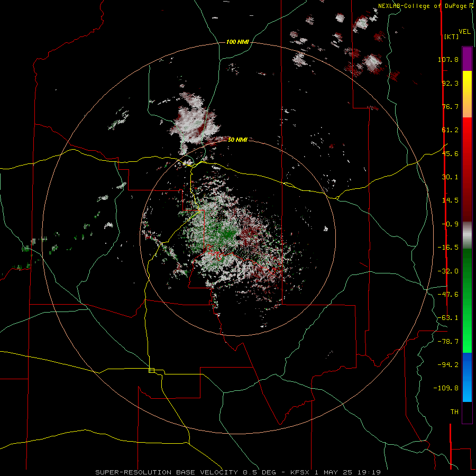This screenshot has width=476, height=476.
Task: Click the gray-white near-zero segment of color bar
Action: (467, 235)
